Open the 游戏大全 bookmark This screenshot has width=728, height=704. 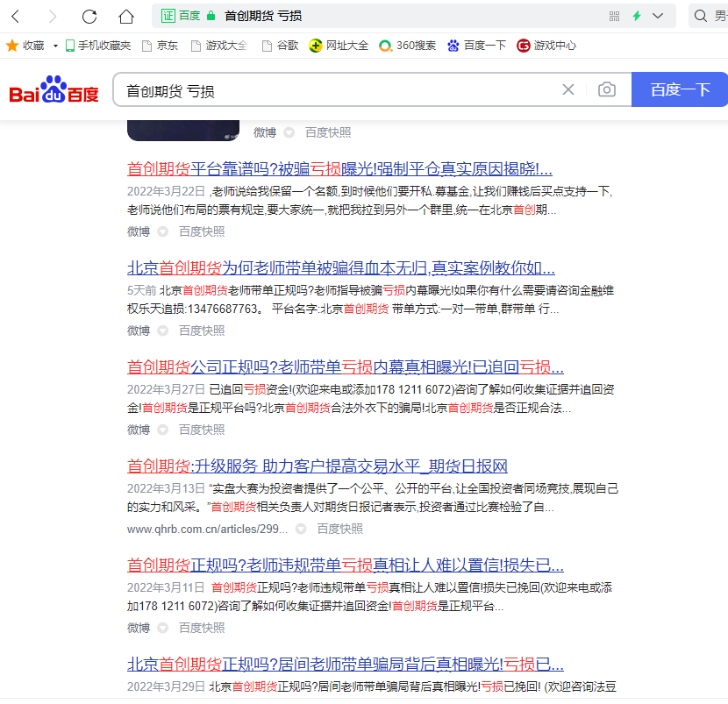pos(219,46)
